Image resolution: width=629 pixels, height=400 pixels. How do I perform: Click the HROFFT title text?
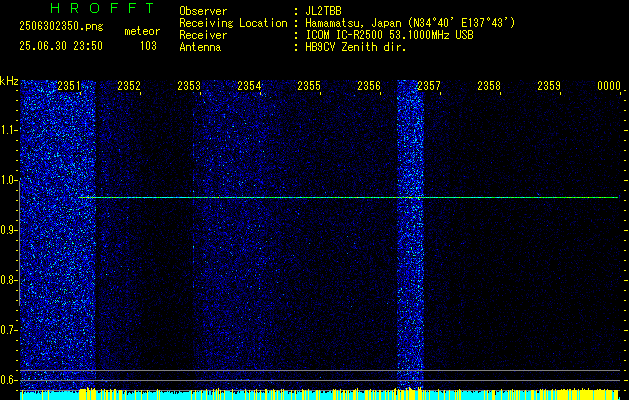[x=103, y=8]
